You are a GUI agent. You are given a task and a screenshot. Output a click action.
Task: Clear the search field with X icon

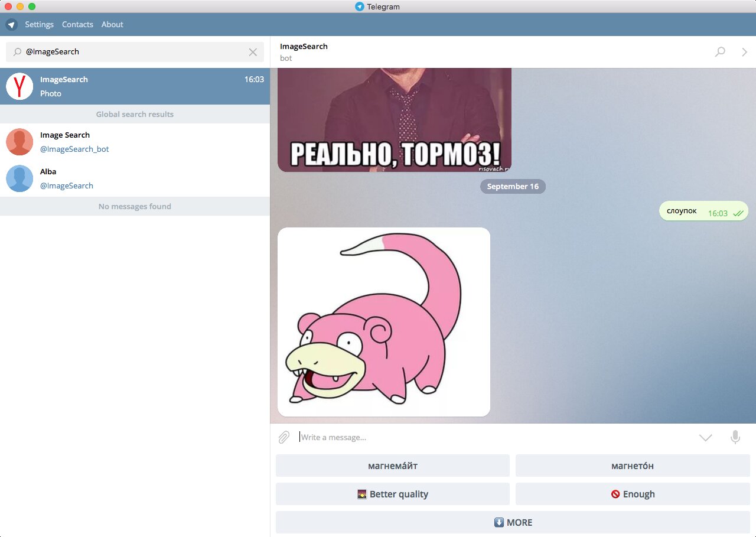[253, 52]
